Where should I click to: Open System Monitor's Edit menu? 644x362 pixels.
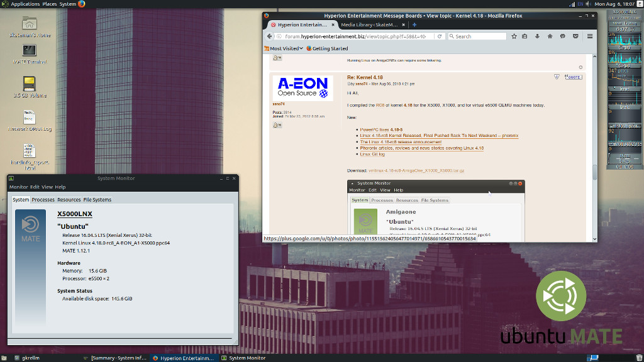point(35,187)
